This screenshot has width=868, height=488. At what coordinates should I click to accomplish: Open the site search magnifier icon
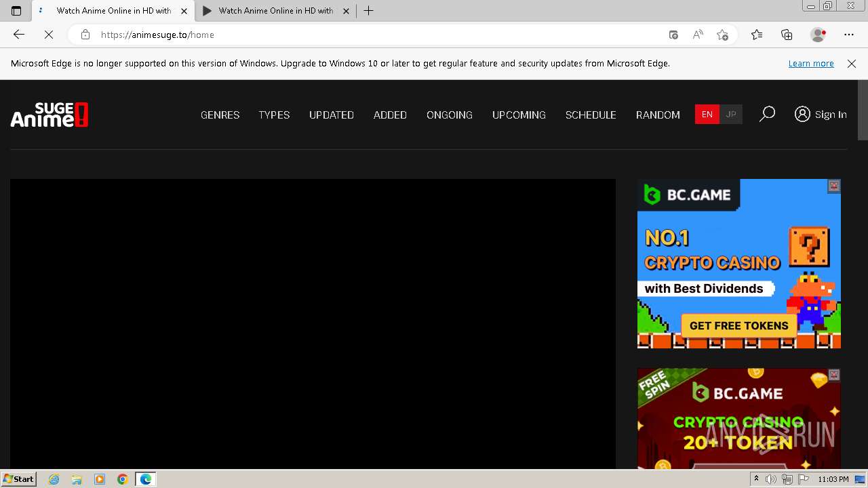pyautogui.click(x=767, y=114)
